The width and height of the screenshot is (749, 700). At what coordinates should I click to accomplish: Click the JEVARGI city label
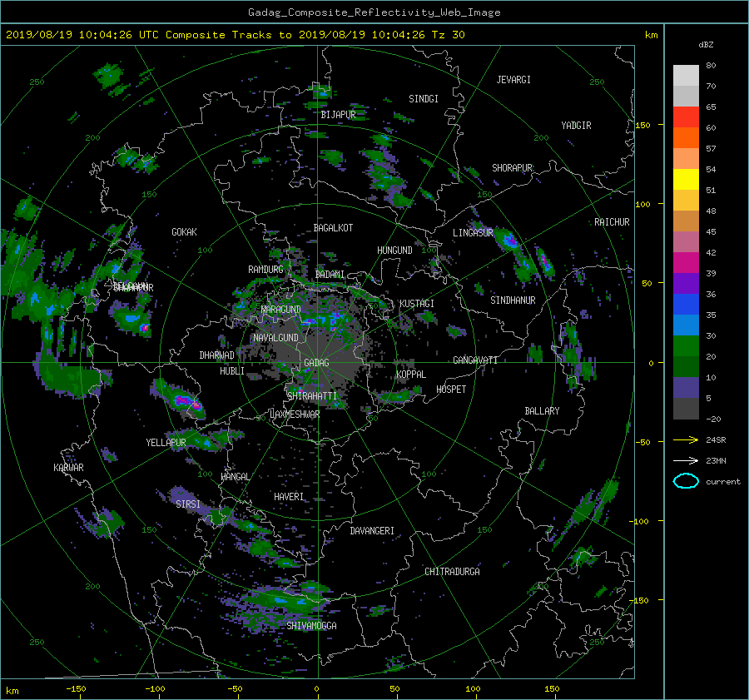coord(513,80)
